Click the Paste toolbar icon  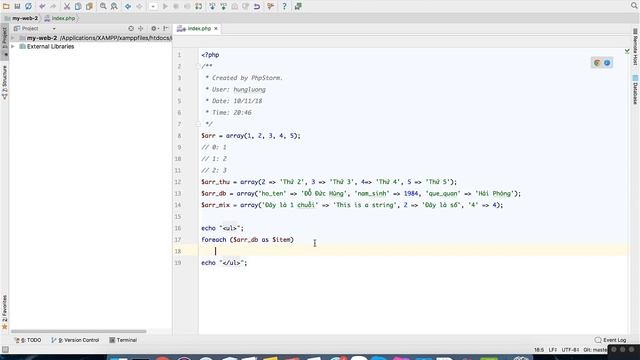tap(89, 6)
